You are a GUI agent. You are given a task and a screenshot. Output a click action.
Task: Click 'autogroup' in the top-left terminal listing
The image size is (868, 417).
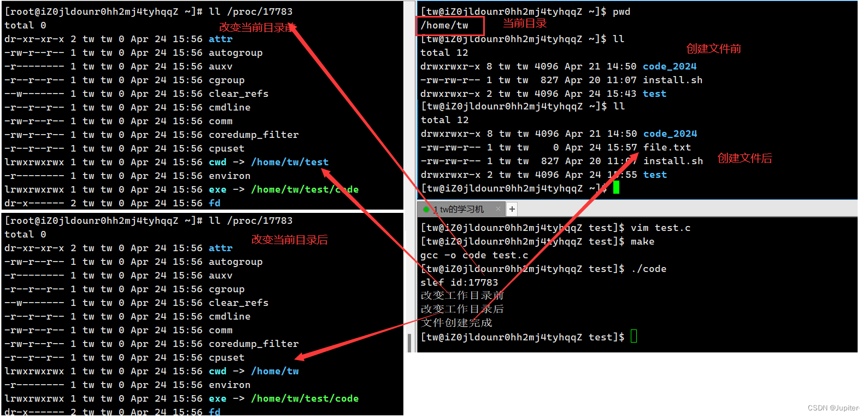point(236,53)
